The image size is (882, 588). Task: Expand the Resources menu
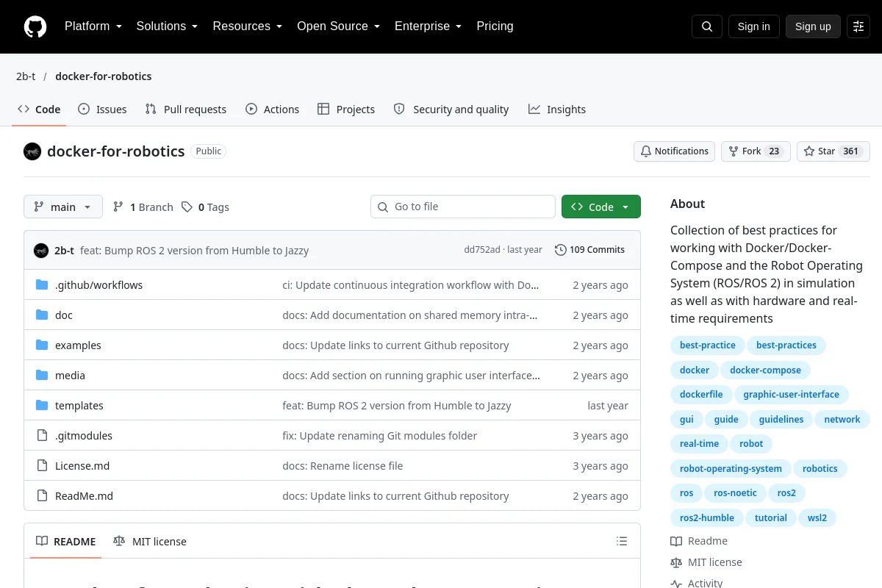coord(248,26)
